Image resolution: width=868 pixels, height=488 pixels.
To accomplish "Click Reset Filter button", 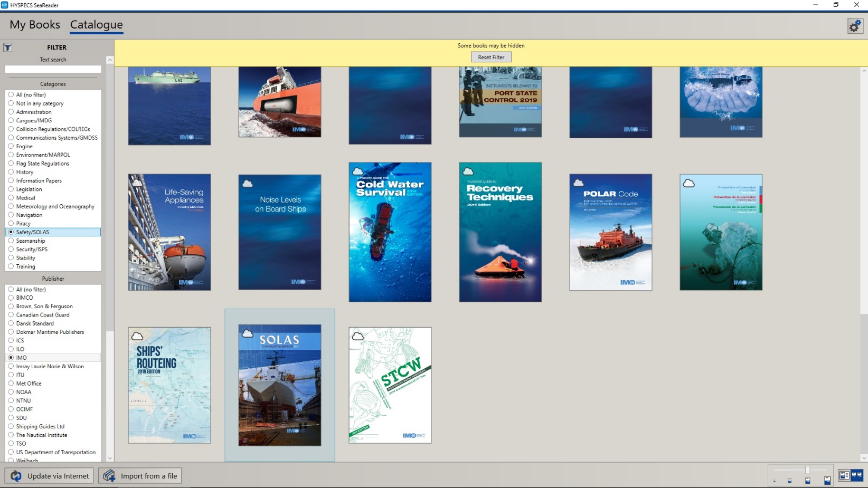I will tap(491, 57).
